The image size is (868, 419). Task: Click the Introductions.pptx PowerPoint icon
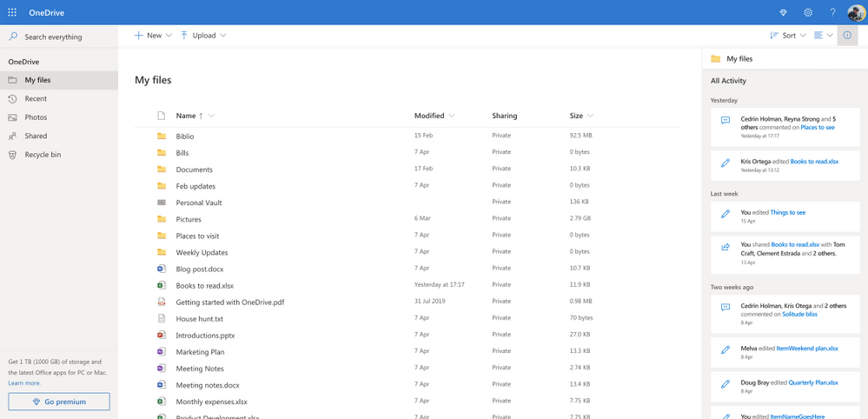(x=162, y=335)
